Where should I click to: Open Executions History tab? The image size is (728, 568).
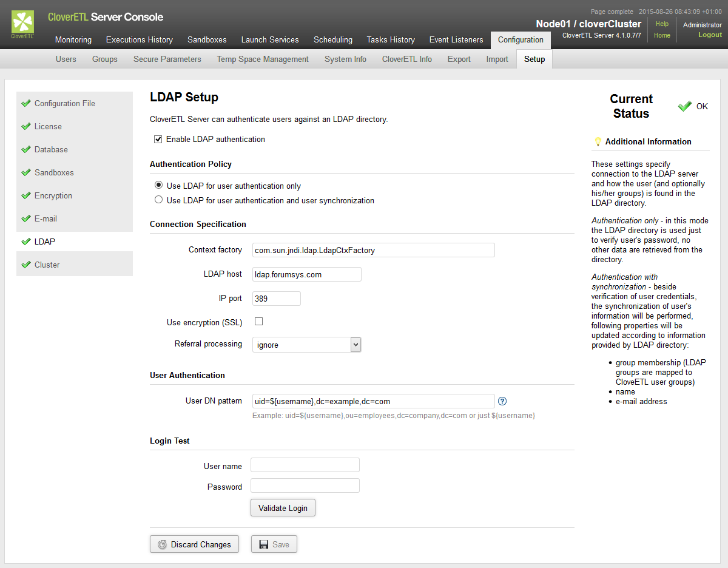140,40
